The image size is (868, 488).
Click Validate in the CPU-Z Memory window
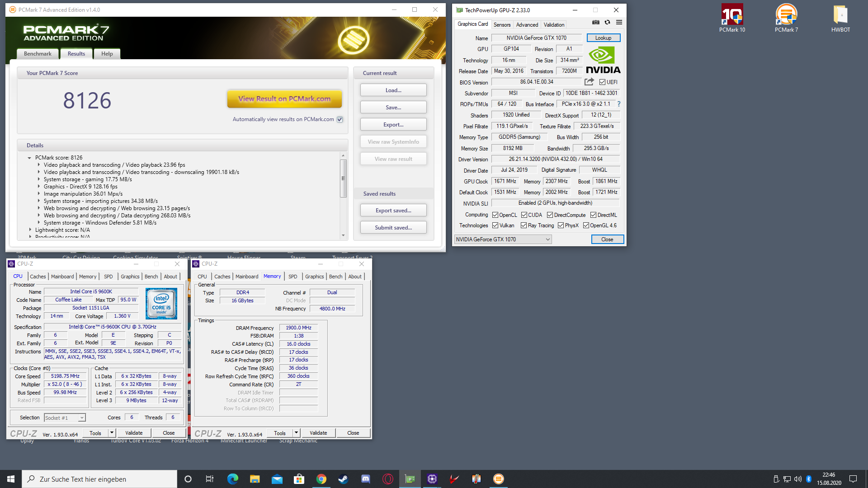point(318,433)
